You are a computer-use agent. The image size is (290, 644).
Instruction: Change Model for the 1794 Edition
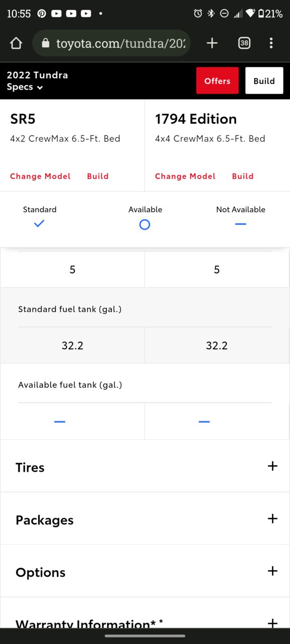pyautogui.click(x=185, y=176)
